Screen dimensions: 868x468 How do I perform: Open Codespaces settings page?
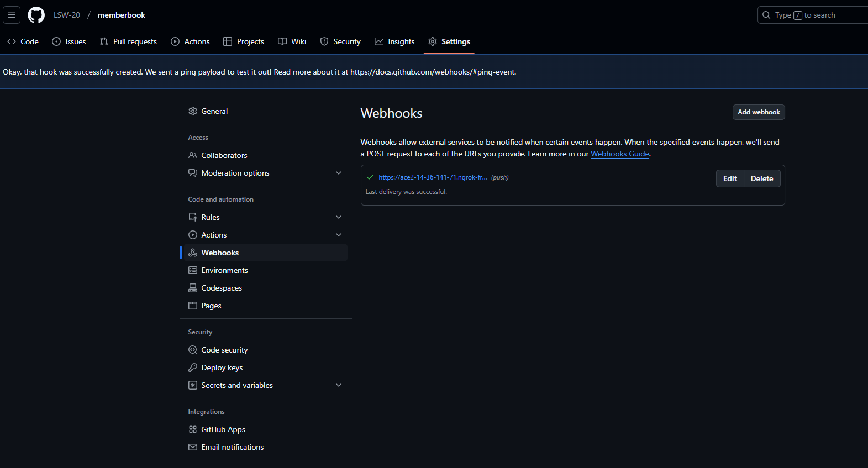[x=266, y=288]
